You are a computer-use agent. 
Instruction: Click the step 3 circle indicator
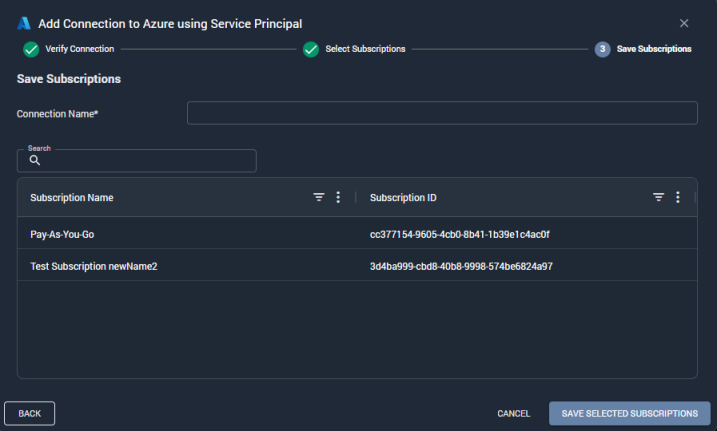(x=602, y=49)
